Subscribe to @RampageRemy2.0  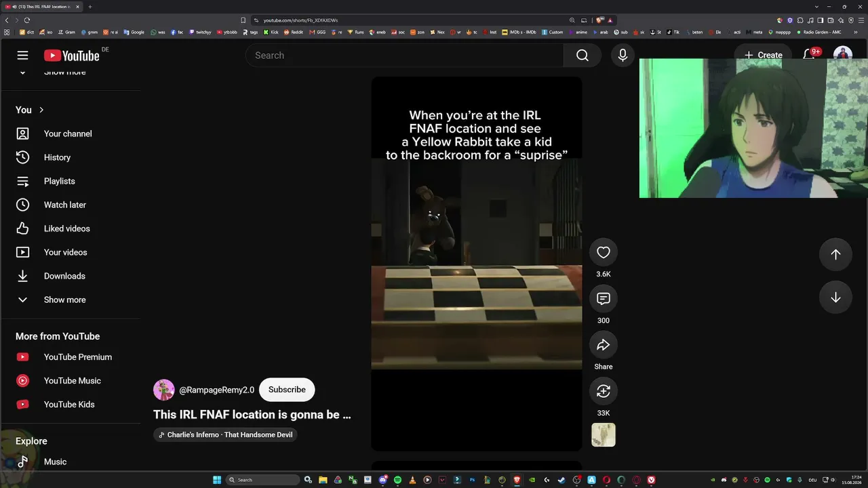point(287,390)
